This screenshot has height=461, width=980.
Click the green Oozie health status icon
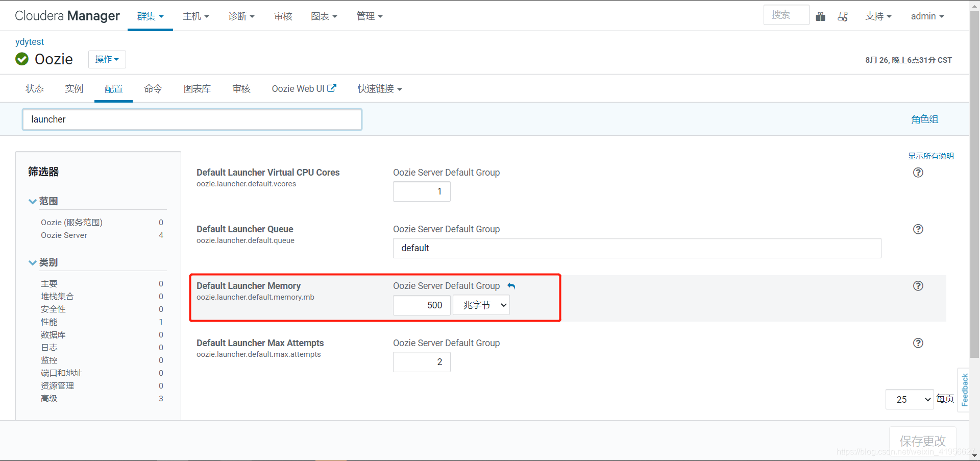pos(22,59)
